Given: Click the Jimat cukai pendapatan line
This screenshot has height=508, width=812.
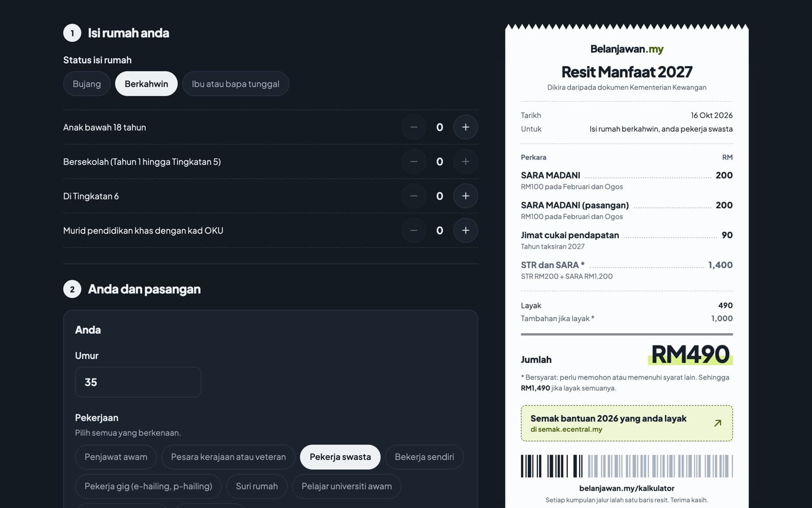Looking at the screenshot, I should pyautogui.click(x=627, y=240).
